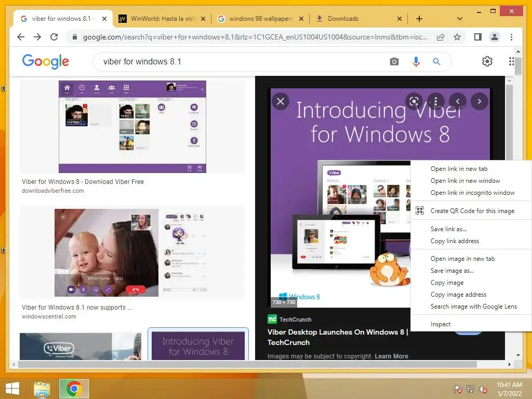This screenshot has height=399, width=532.
Task: Click the TechCrunch source icon
Action: click(272, 320)
